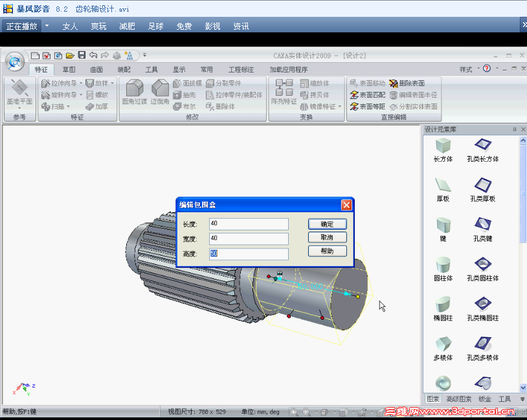Click the 面拔模 draft tool
The image size is (527, 420).
coord(187,83)
